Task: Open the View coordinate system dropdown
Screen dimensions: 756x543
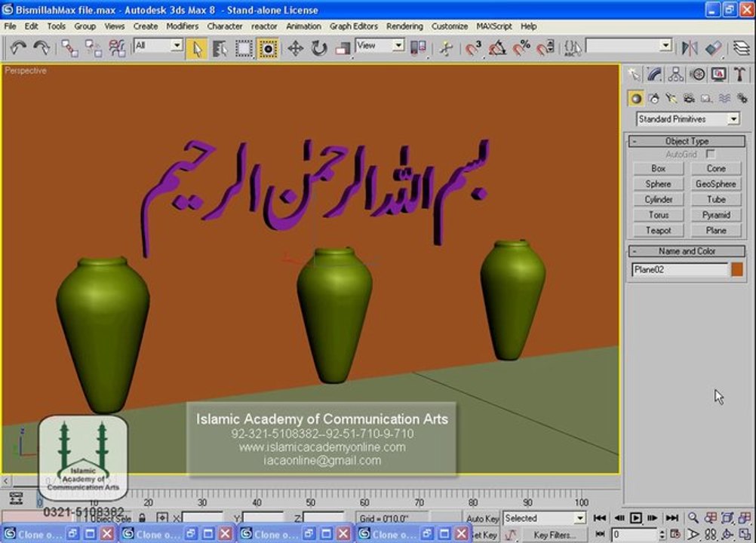Action: coord(380,46)
